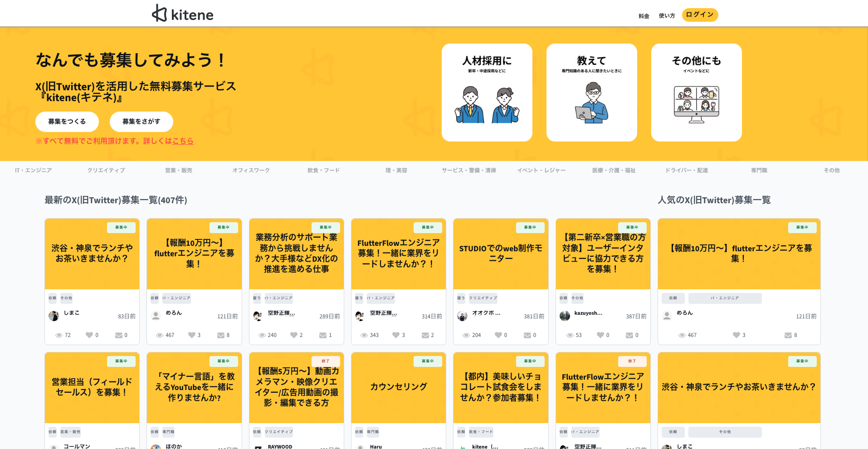Open the こちら details link
Screen dimensions: 868x449
[183, 141]
